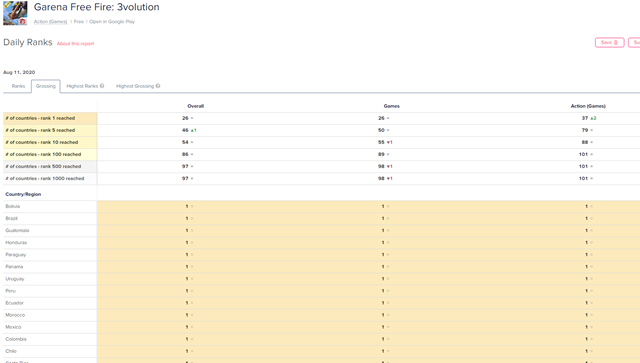Open the Highest Ranks tab

point(82,86)
